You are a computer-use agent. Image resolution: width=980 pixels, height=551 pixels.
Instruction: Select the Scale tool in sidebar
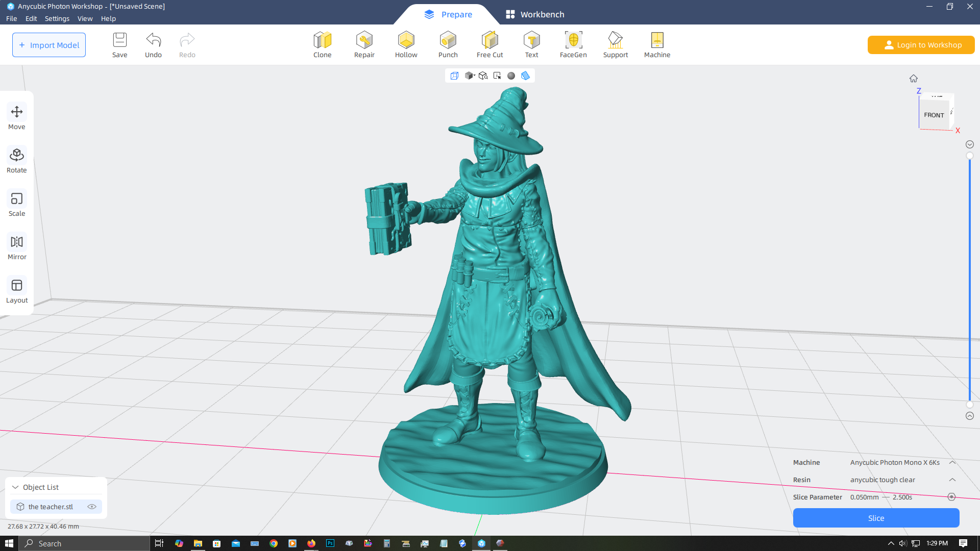point(17,204)
